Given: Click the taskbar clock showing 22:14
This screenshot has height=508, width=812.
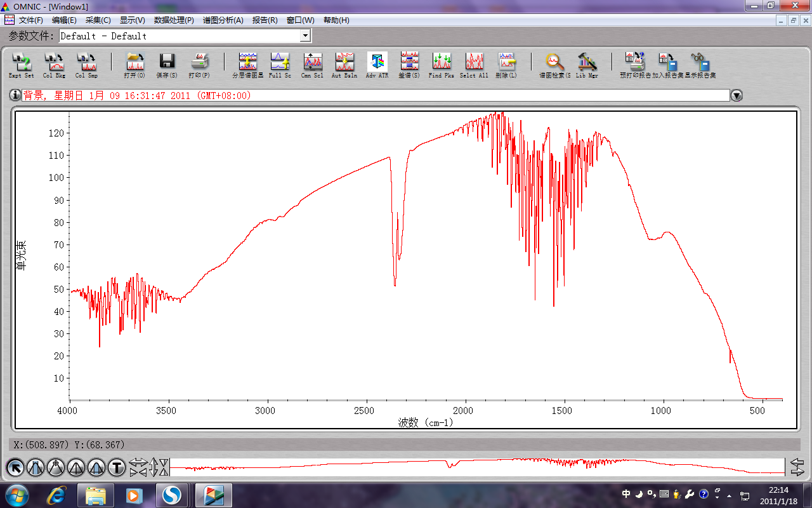Looking at the screenshot, I should pos(778,495).
